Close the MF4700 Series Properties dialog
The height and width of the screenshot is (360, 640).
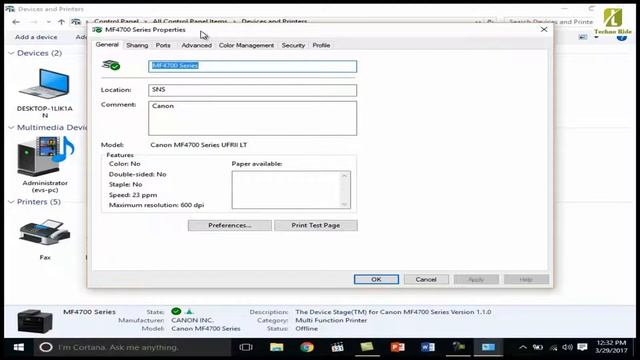click(544, 29)
